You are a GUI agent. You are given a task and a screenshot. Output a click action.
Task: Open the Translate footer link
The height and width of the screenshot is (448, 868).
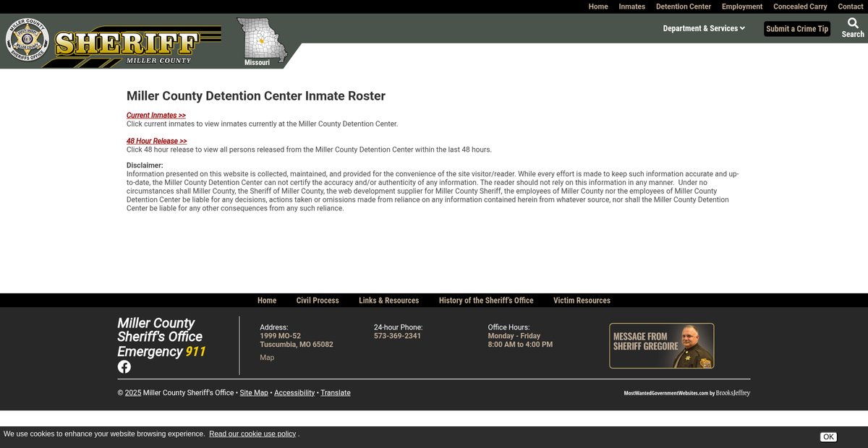pyautogui.click(x=336, y=393)
